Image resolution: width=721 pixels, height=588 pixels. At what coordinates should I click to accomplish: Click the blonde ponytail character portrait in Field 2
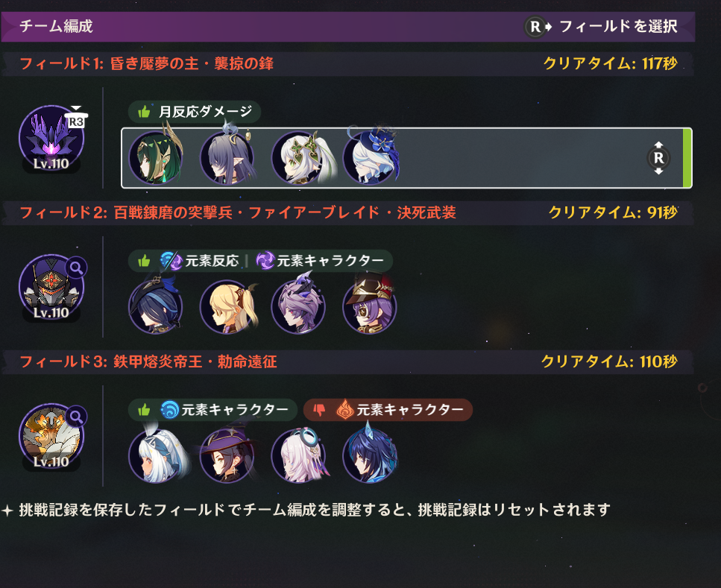[227, 306]
